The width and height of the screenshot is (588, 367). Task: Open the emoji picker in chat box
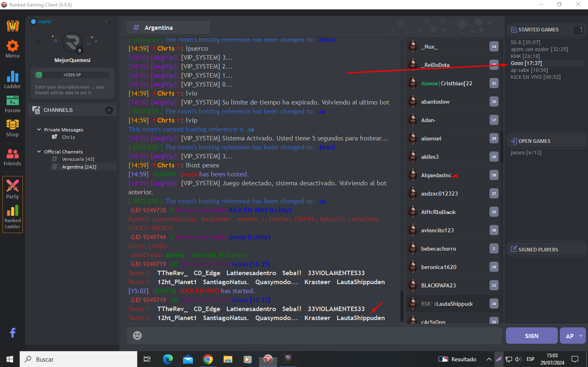[137, 335]
